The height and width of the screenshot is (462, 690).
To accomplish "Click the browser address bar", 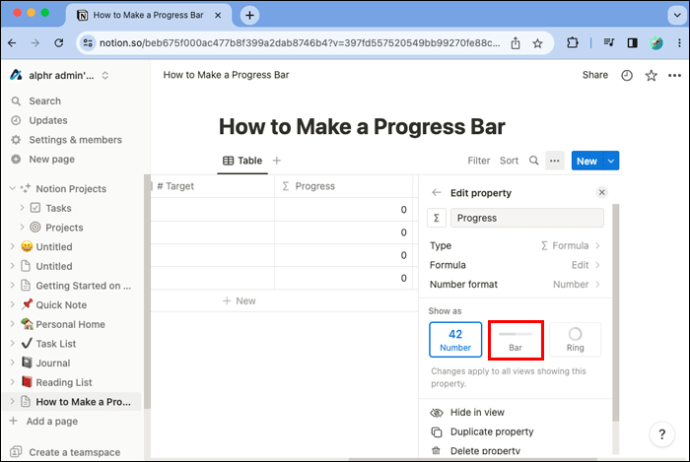I will pyautogui.click(x=299, y=43).
